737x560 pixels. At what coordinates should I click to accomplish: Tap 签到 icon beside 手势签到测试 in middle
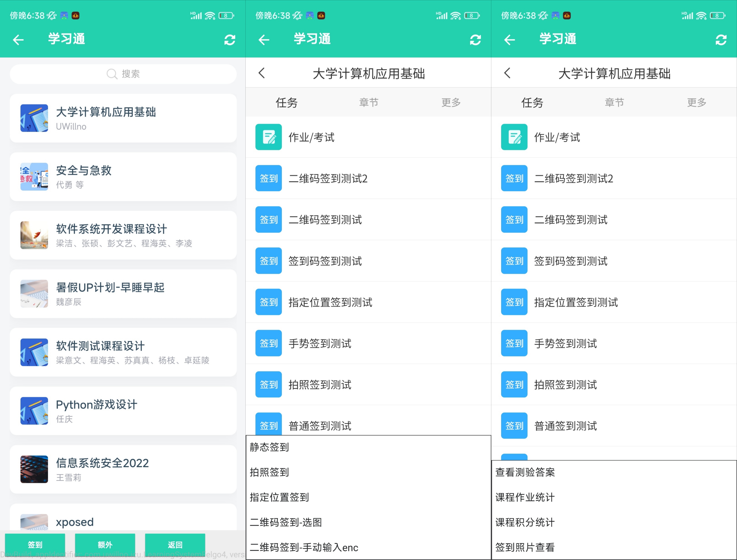(x=268, y=343)
